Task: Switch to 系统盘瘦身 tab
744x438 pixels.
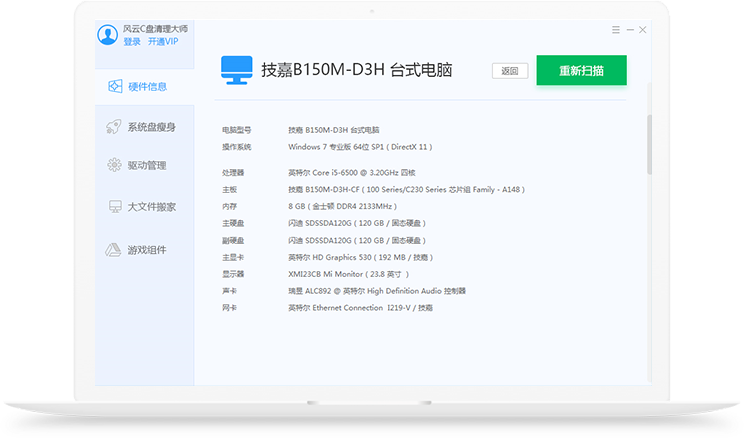Action: pos(152,127)
